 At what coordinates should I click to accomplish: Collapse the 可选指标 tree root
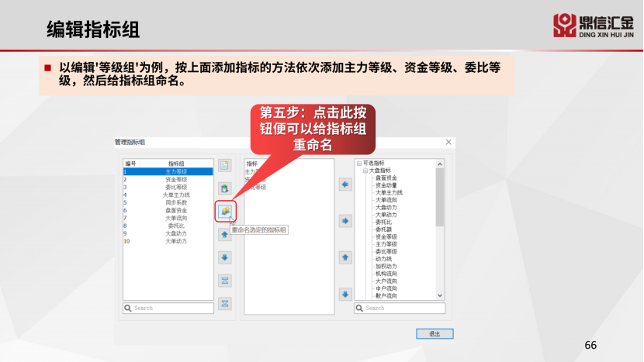coord(359,164)
